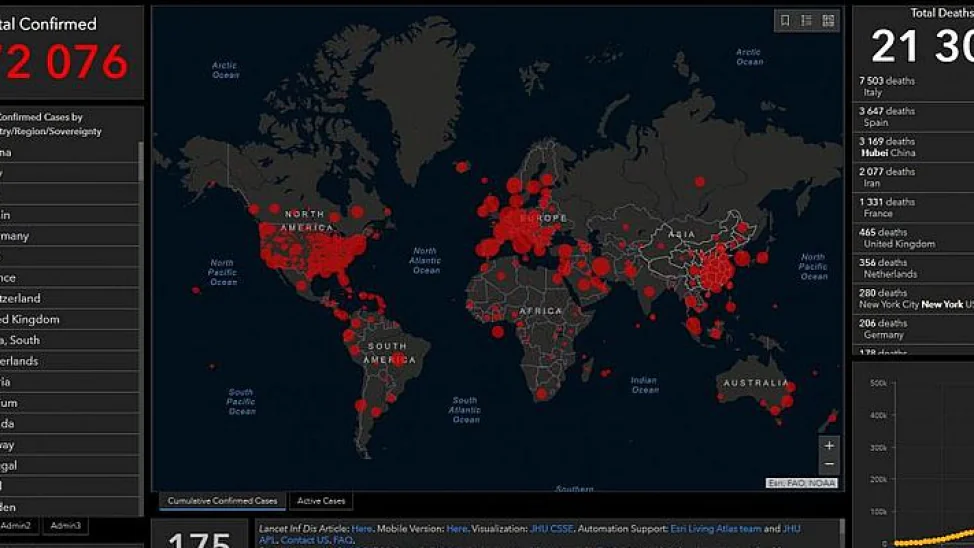Click the AUSTRALIA map label

[x=756, y=383]
